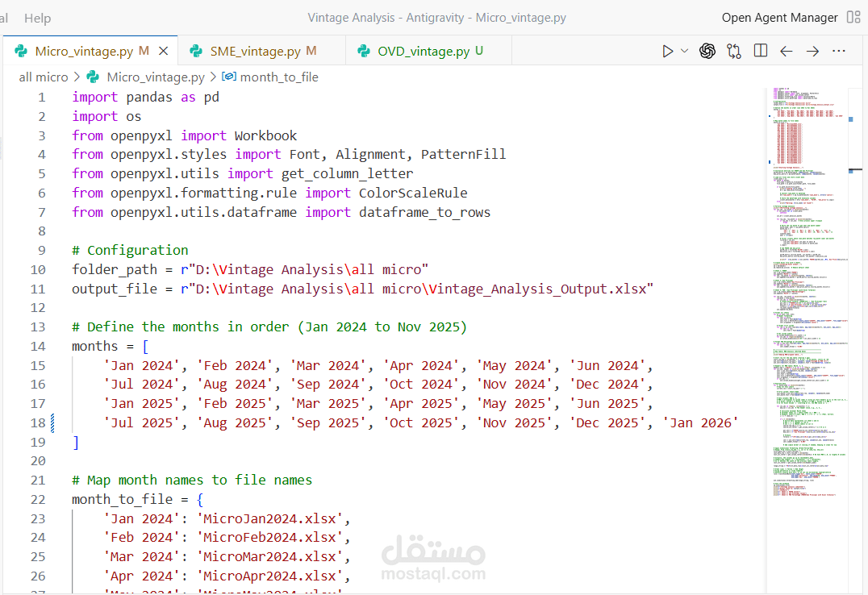Click modified-lines marker beside line 18
This screenshot has height=595, width=868.
click(x=52, y=422)
